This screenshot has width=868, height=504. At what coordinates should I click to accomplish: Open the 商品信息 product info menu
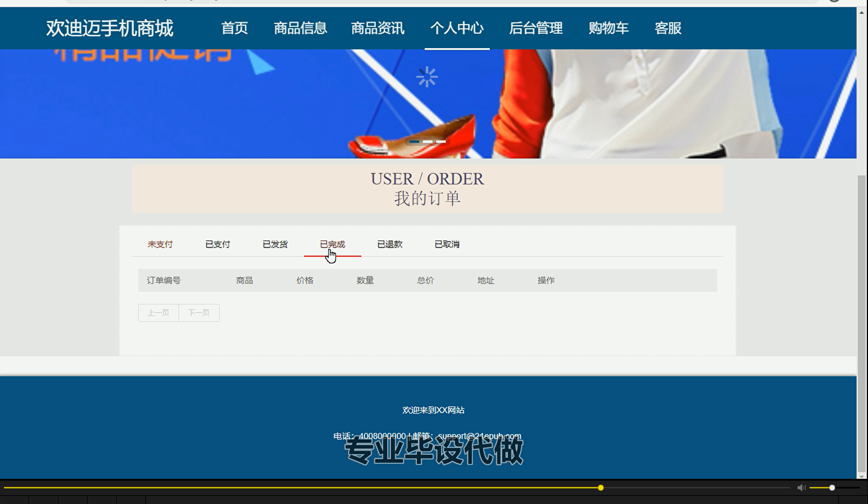[x=301, y=28]
